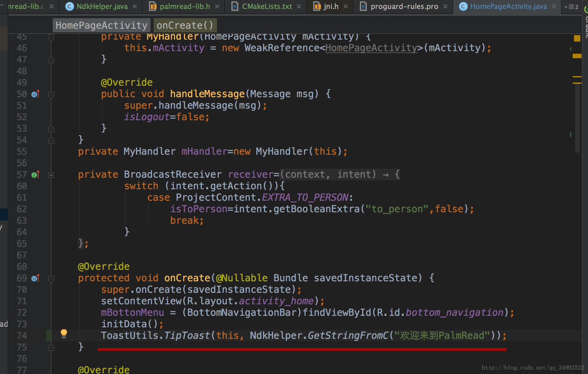Screen dimensions: 588x374
Task: Click the "欢迎来到PalmRead" string literal
Action: [x=442, y=336]
